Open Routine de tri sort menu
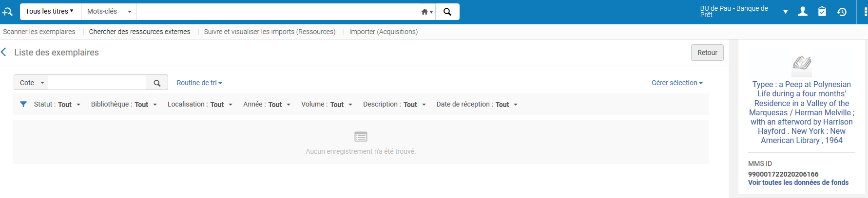868x198 pixels. point(199,83)
